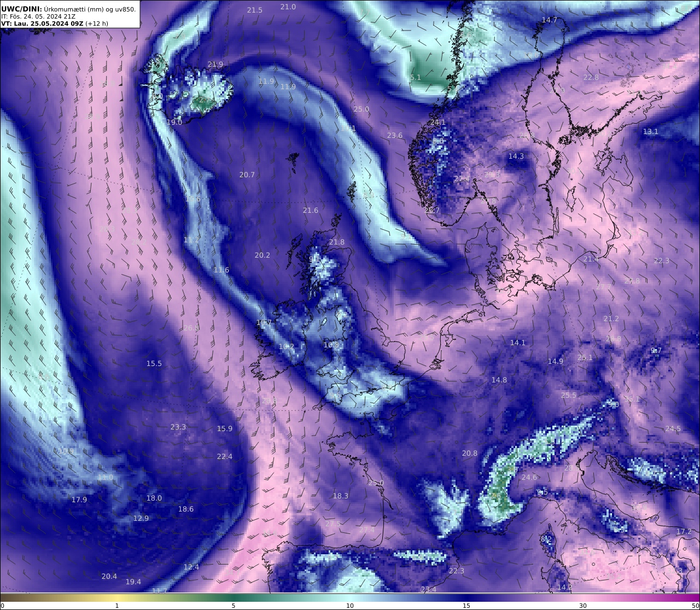The width and height of the screenshot is (700, 610).
Task: Select the 21.0 value at top of map
Action: tap(288, 7)
